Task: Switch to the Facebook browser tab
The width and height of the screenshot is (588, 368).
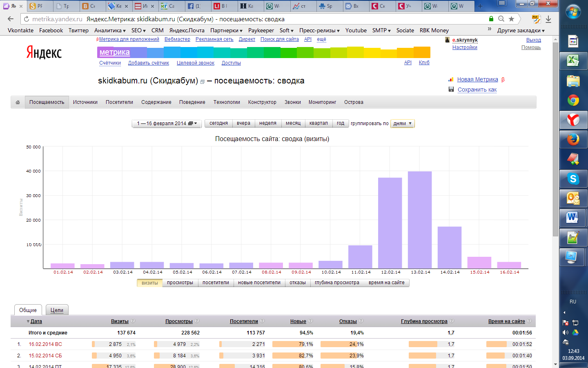Action: point(197,6)
